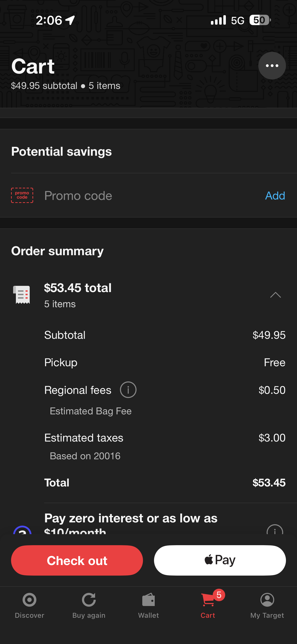This screenshot has height=644, width=297.
Task: Open the $53.45 total breakdown
Action: pyautogui.click(x=78, y=288)
